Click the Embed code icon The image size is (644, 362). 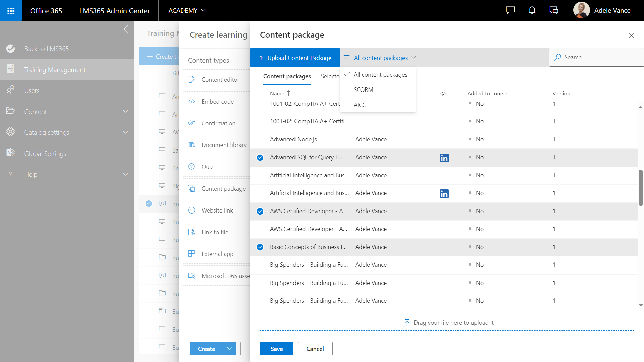pyautogui.click(x=192, y=101)
